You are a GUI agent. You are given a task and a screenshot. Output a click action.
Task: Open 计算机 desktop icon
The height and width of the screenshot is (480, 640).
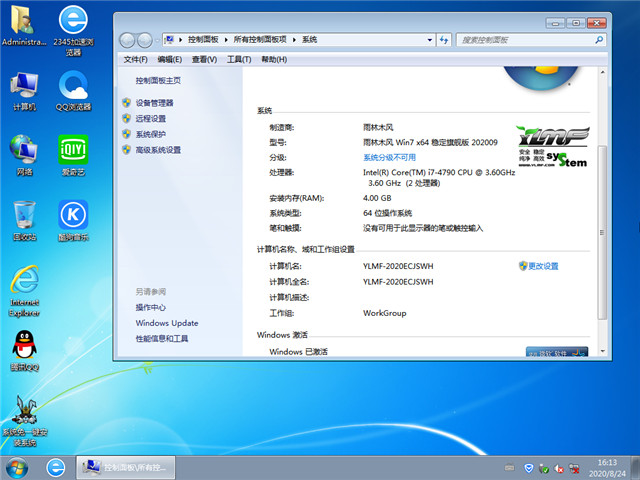[24, 91]
